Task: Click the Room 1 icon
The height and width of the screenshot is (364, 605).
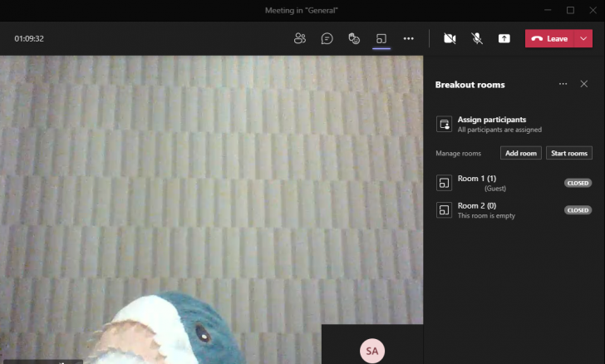Action: click(444, 183)
